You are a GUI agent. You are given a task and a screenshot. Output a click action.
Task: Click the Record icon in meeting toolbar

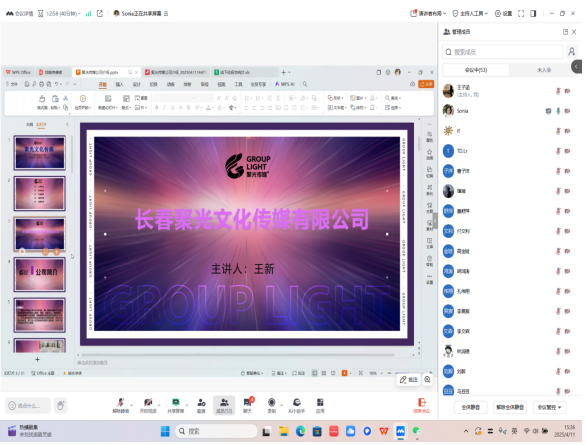coord(272,405)
